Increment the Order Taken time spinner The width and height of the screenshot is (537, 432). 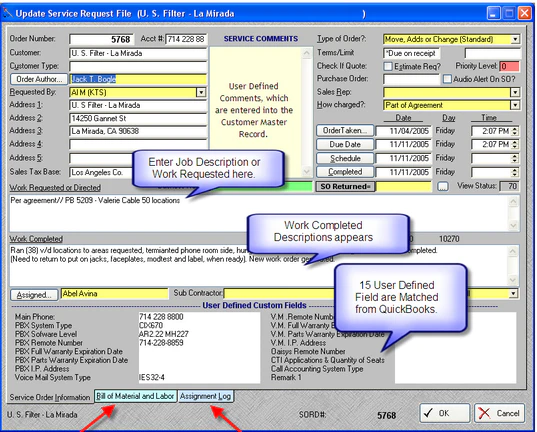pos(514,128)
